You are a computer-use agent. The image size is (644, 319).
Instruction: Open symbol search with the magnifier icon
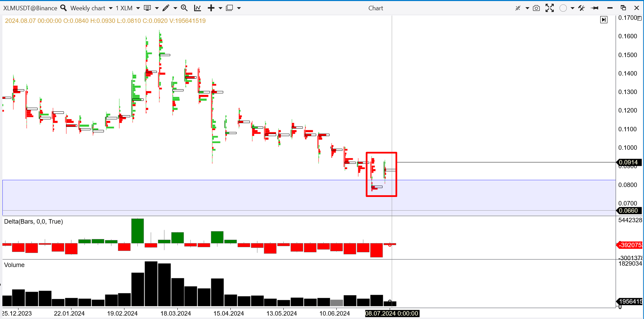coord(63,8)
